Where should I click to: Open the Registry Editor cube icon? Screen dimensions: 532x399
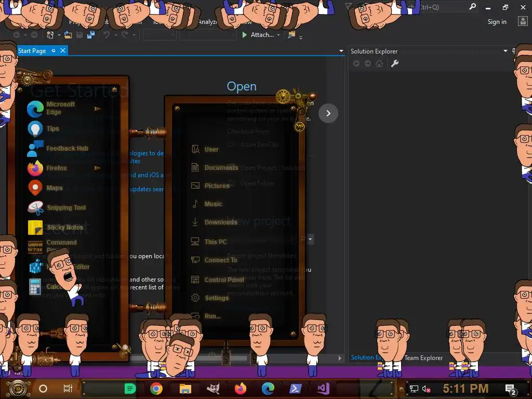(x=36, y=267)
